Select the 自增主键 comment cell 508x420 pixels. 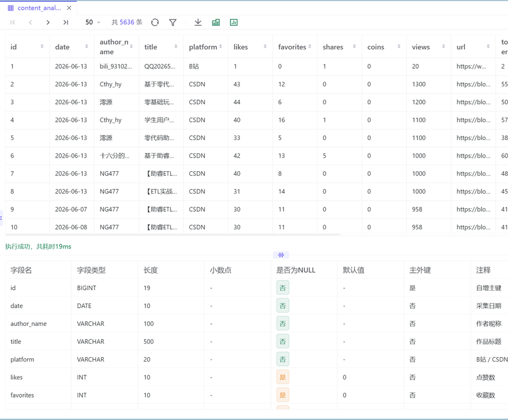point(489,288)
